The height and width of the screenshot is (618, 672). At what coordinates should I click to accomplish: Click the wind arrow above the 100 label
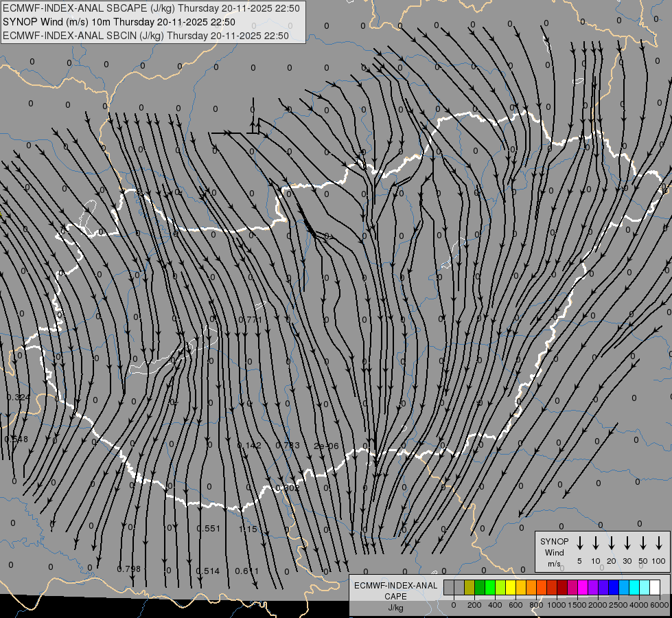pos(659,543)
